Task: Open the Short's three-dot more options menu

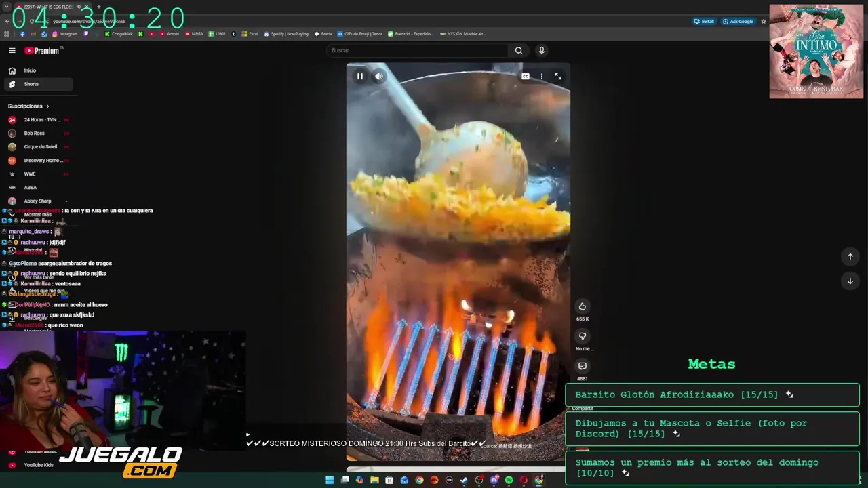Action: pyautogui.click(x=541, y=77)
